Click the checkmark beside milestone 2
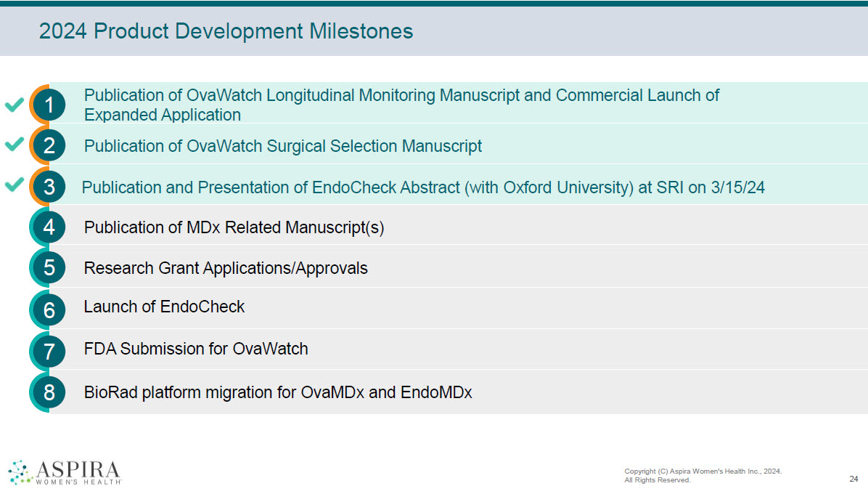 [15, 144]
